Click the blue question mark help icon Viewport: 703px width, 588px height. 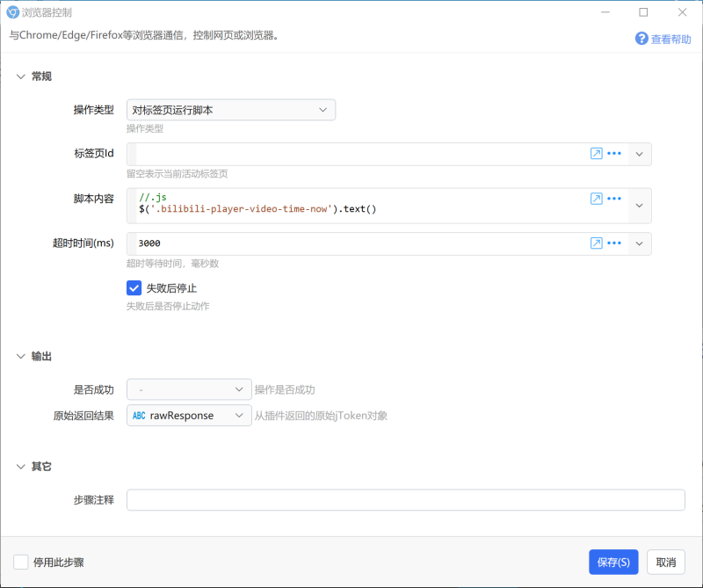(x=641, y=39)
